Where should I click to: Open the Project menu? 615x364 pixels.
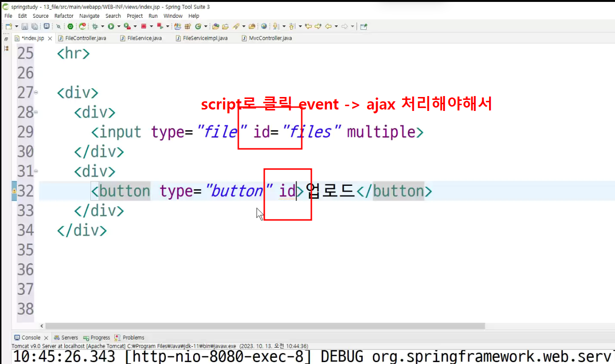(x=135, y=16)
